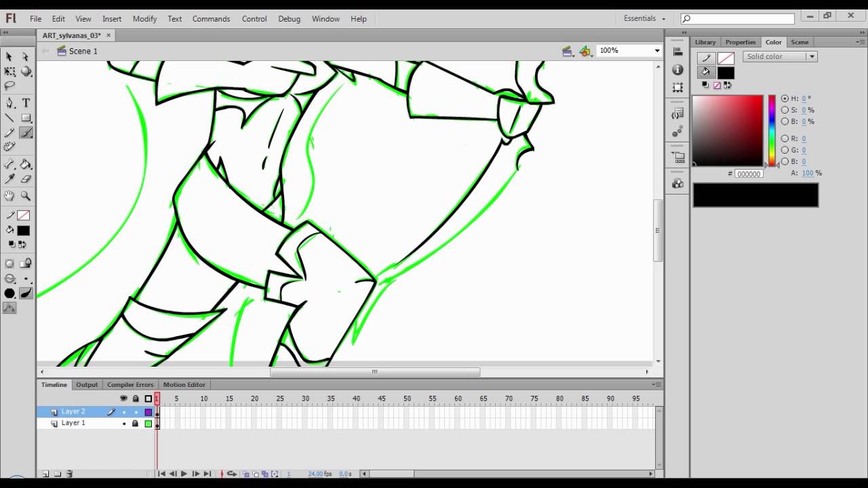The height and width of the screenshot is (488, 868).
Task: Open the Transform panel icon
Action: coord(677,87)
